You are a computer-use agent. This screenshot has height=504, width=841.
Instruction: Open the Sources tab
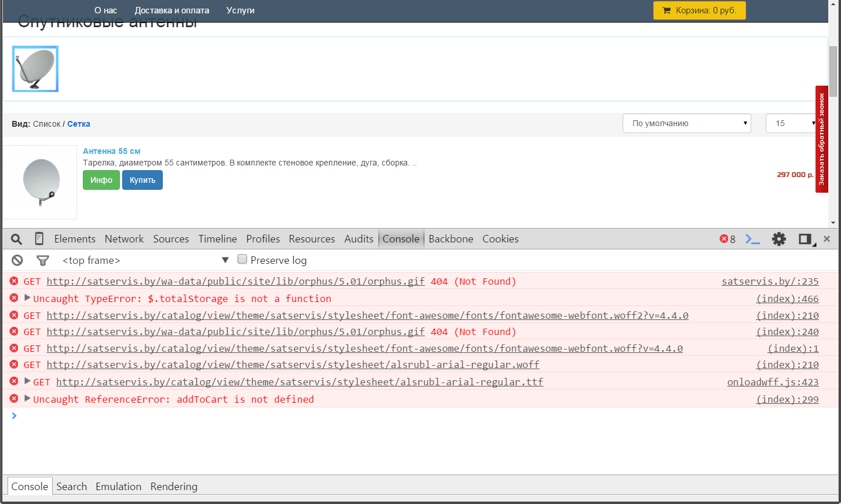171,239
